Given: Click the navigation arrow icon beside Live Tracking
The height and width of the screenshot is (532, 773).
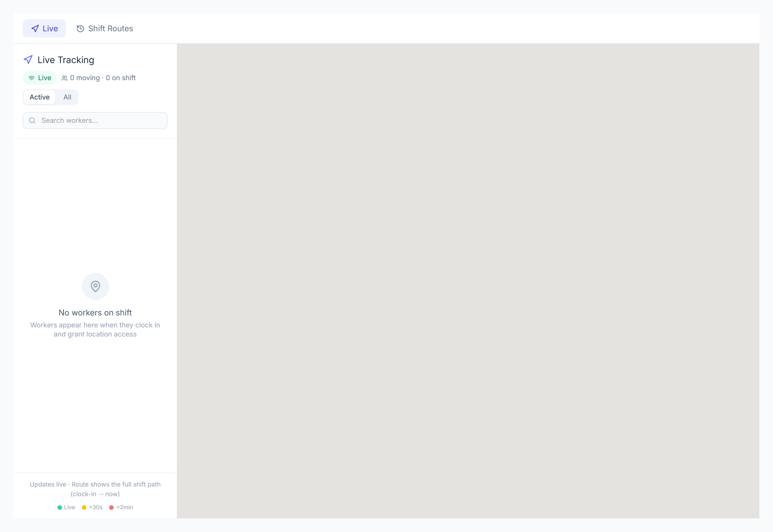Looking at the screenshot, I should point(28,60).
